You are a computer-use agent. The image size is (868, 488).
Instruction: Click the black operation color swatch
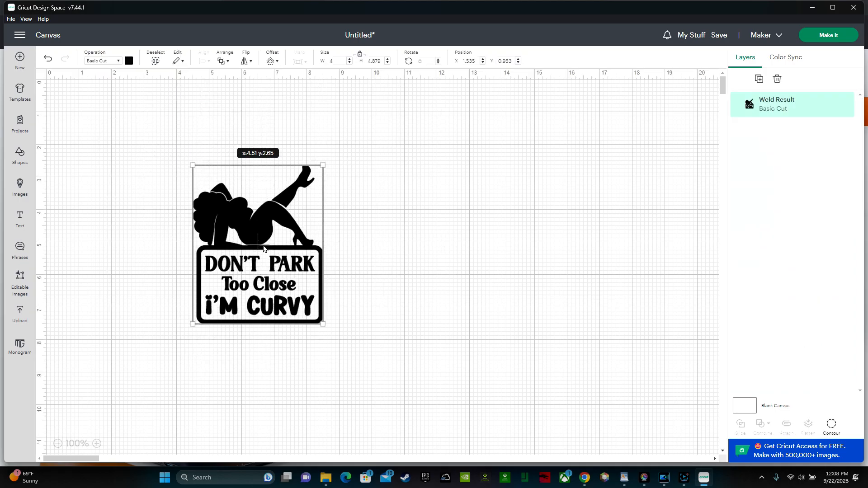pyautogui.click(x=129, y=61)
